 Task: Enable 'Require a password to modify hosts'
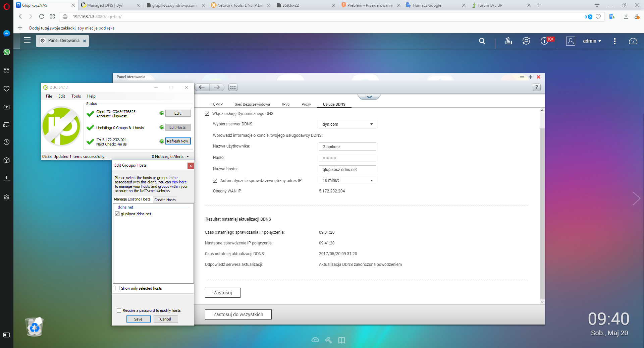[x=119, y=310]
